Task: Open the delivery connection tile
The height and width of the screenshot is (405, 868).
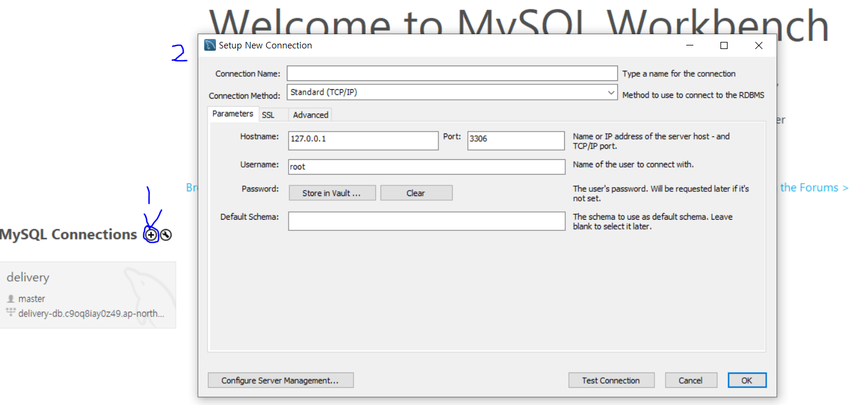Action: coord(88,295)
